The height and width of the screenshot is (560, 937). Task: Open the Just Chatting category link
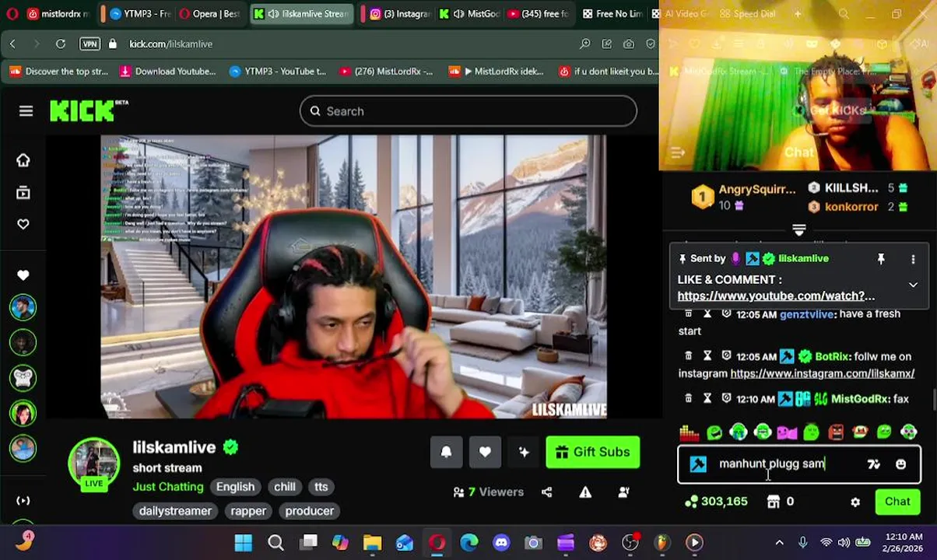coord(168,487)
